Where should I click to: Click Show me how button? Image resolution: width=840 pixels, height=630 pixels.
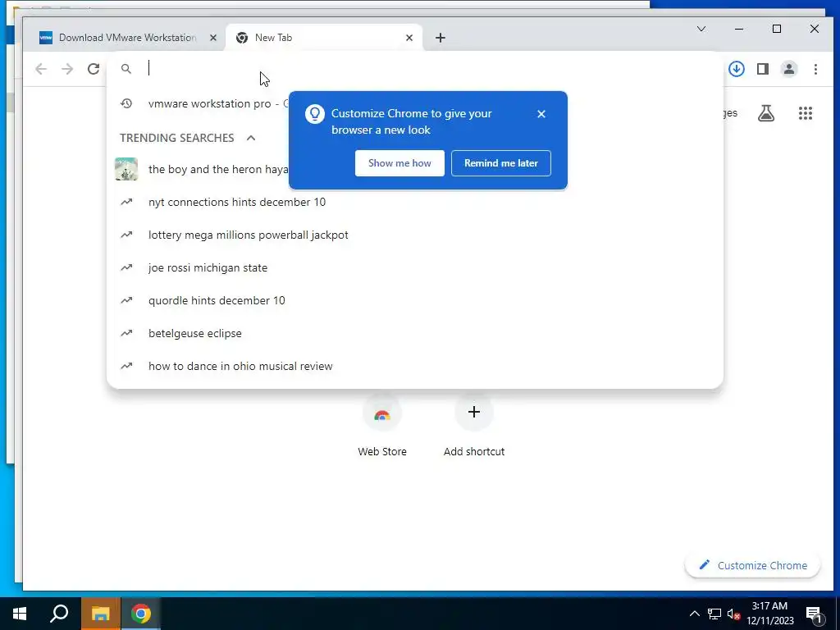(399, 163)
